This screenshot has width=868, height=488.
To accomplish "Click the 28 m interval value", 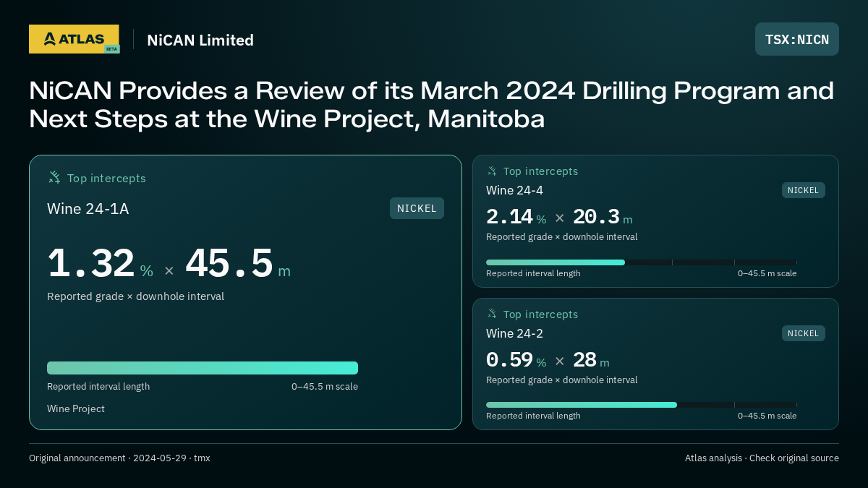I will click(x=591, y=360).
